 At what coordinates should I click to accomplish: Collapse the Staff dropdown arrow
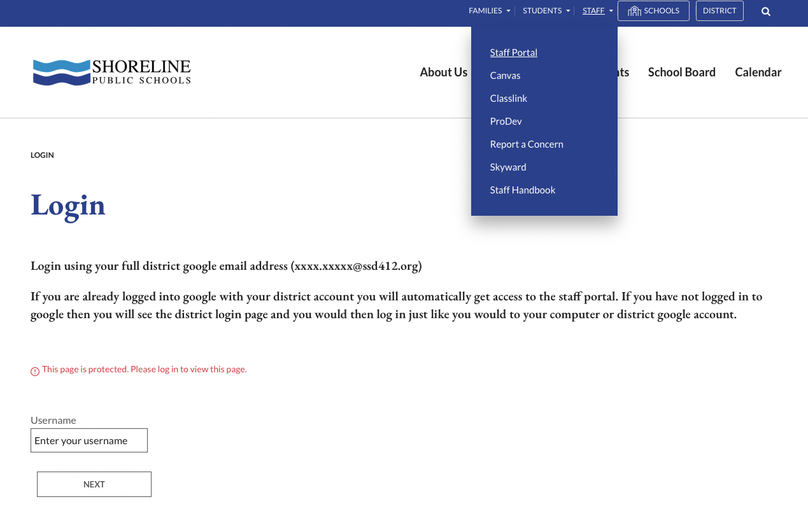coord(611,11)
